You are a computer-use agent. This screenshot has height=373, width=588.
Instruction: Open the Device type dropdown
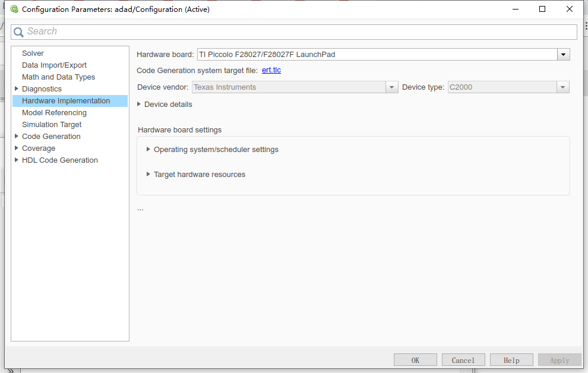(x=562, y=87)
